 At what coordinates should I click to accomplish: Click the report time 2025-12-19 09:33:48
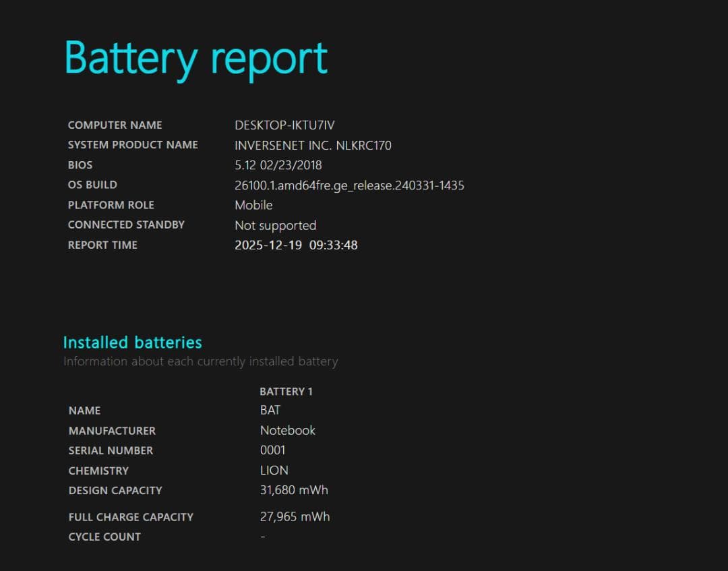coord(296,245)
